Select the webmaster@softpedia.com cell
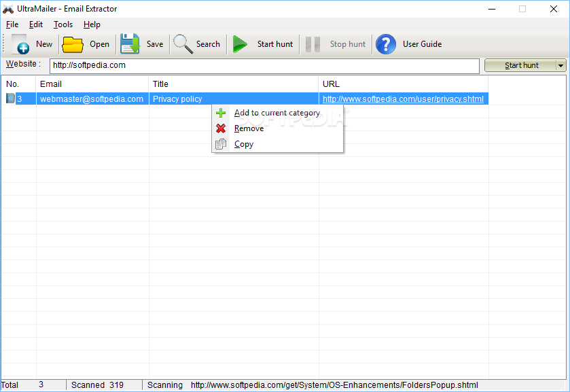570x392 pixels. click(92, 99)
